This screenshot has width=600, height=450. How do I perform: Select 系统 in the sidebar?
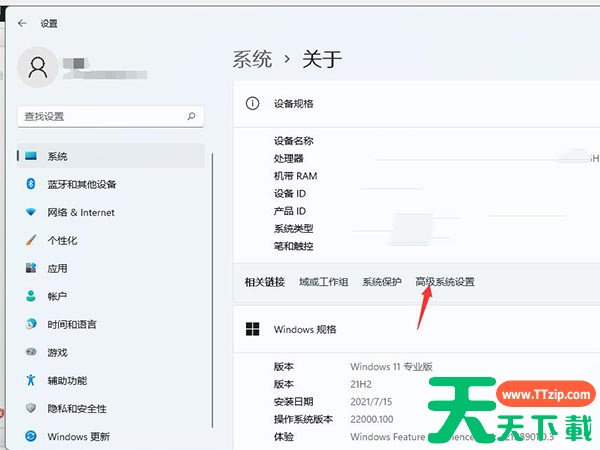pos(111,156)
